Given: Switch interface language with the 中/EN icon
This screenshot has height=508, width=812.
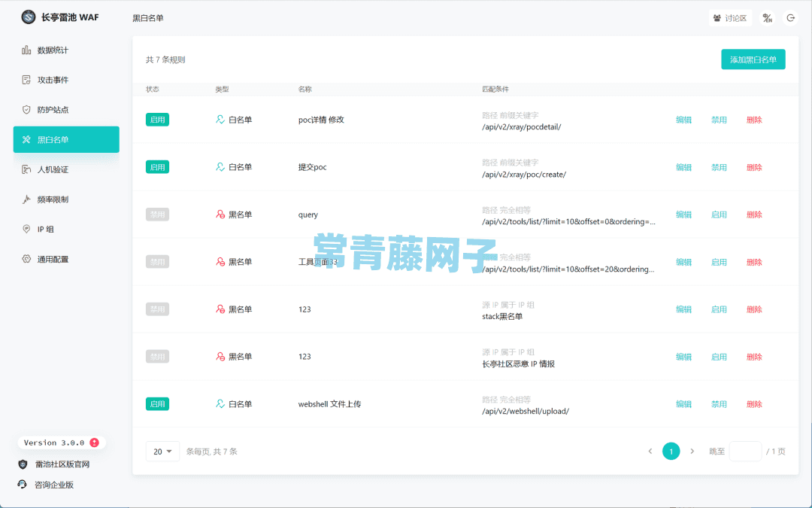Looking at the screenshot, I should tap(768, 17).
